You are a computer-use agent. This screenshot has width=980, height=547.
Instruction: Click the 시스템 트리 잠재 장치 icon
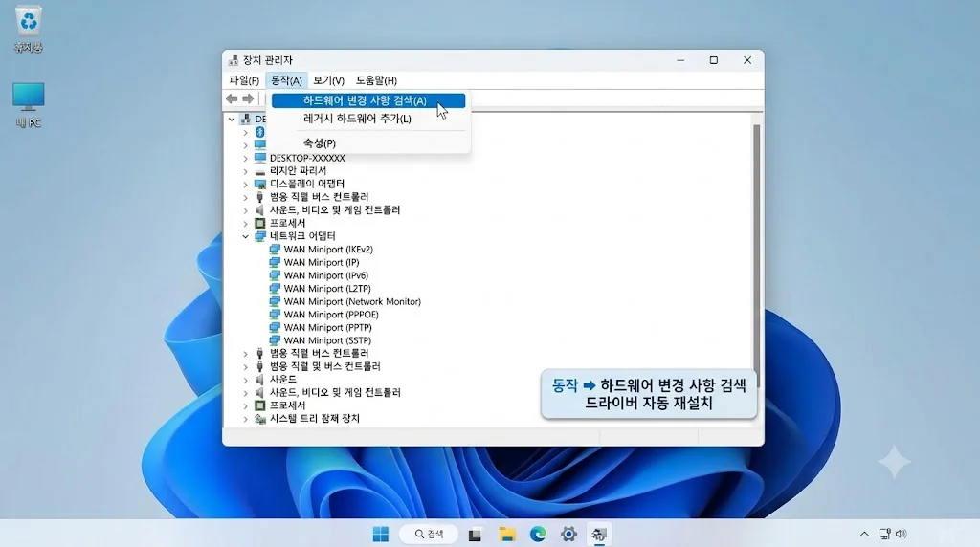[260, 419]
